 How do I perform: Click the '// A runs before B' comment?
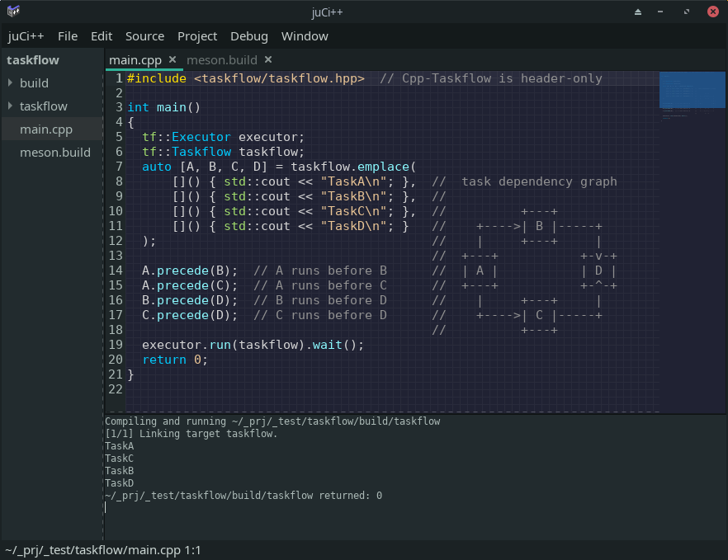[320, 271]
